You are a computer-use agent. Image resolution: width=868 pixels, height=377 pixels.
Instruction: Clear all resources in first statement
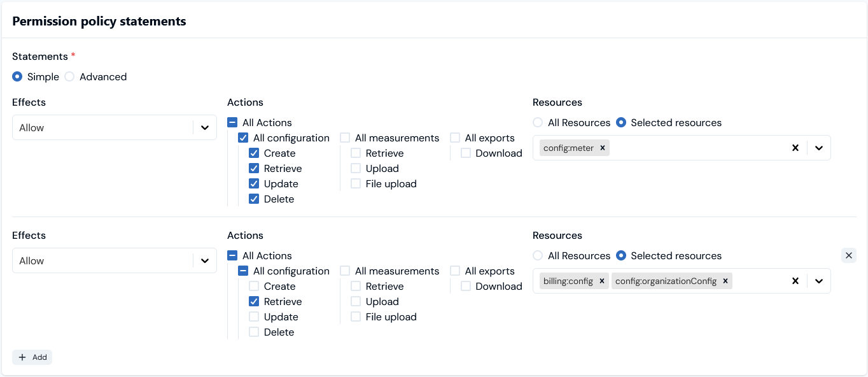(795, 148)
